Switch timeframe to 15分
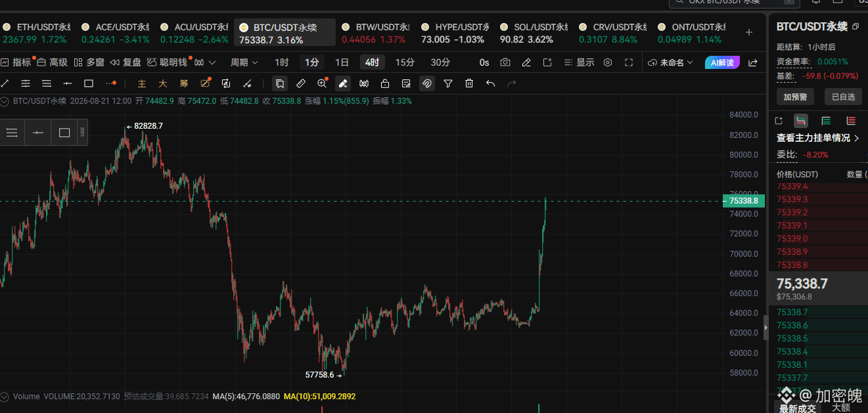Screen dimensions: 868x413 405,62
